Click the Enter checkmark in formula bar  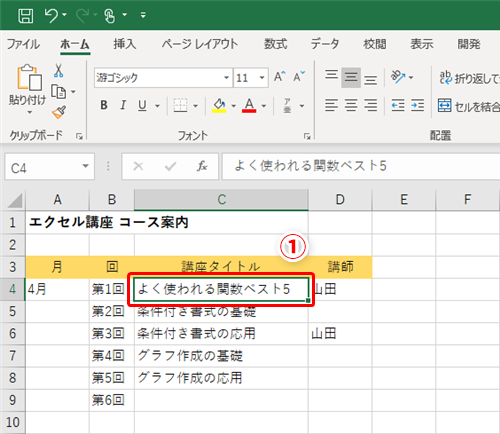[170, 166]
